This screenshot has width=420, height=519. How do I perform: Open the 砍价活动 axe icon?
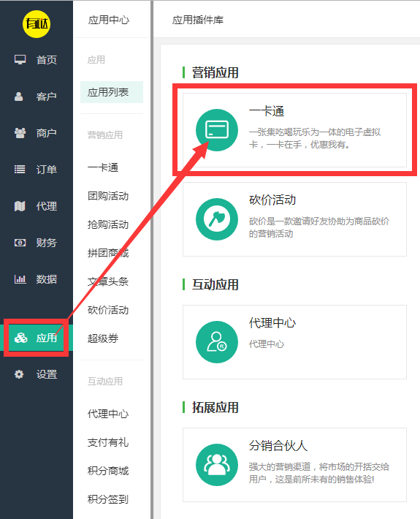217,219
